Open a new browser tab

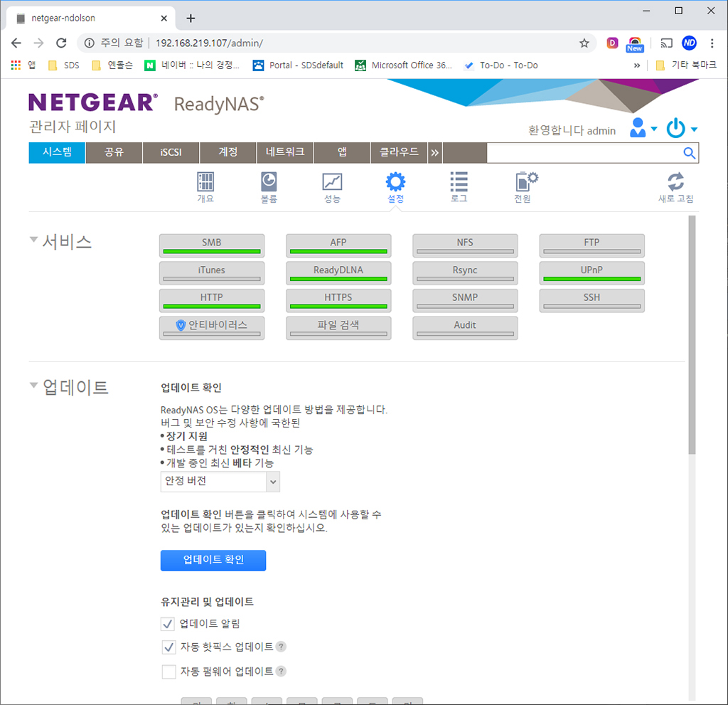click(191, 18)
